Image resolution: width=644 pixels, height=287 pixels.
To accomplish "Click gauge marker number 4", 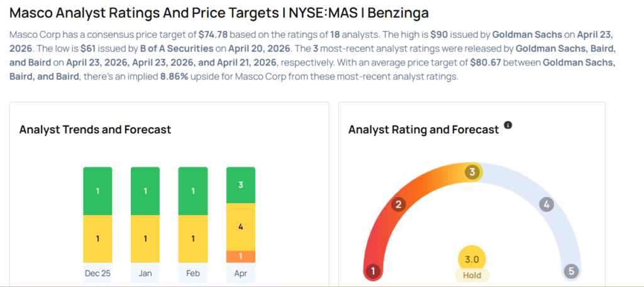I will click(547, 204).
